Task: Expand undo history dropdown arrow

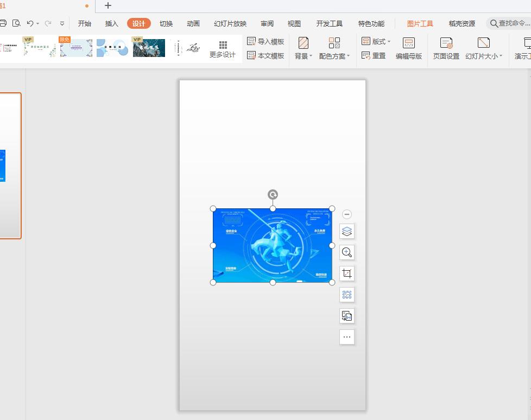Action: coord(37,24)
